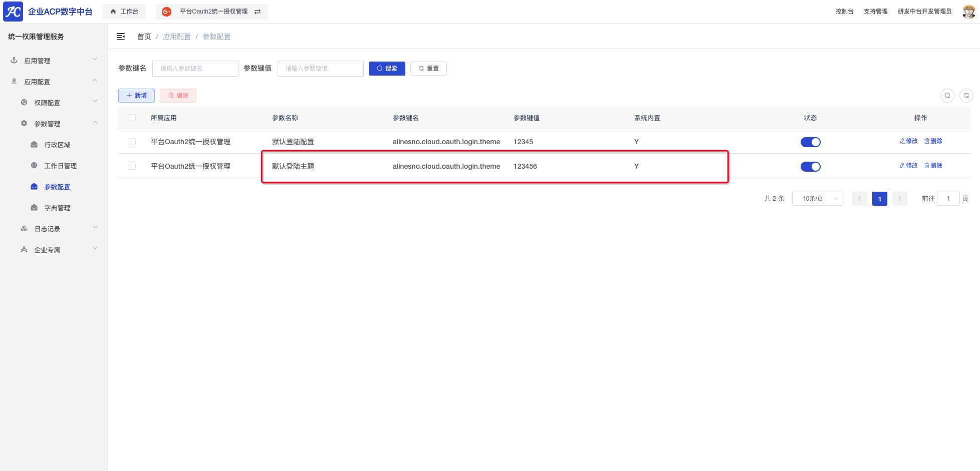Open the 10条/页 page size dropdown
Viewport: 980px width, 471px height.
(817, 199)
